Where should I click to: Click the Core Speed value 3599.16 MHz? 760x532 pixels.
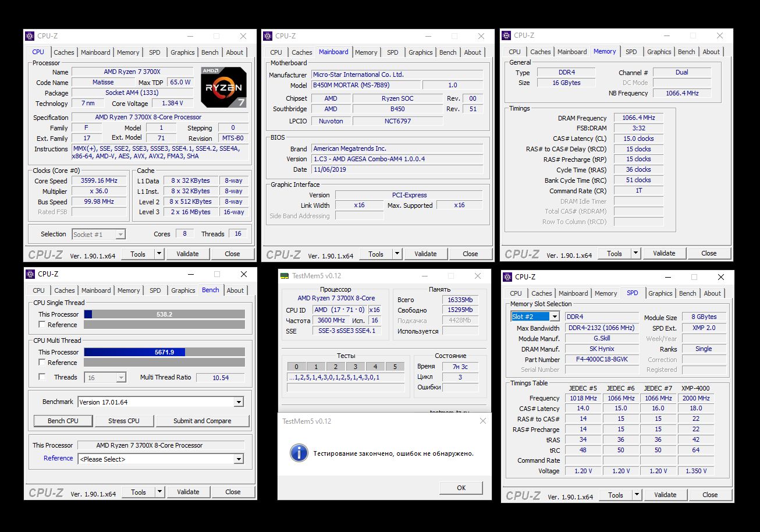pos(100,180)
